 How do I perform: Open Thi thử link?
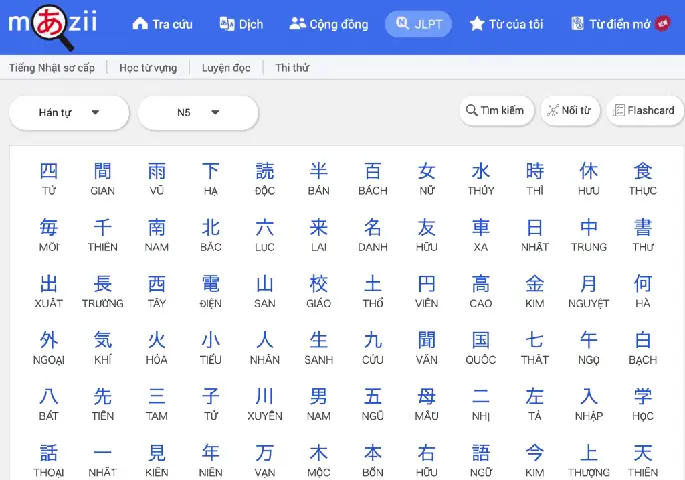click(x=292, y=68)
